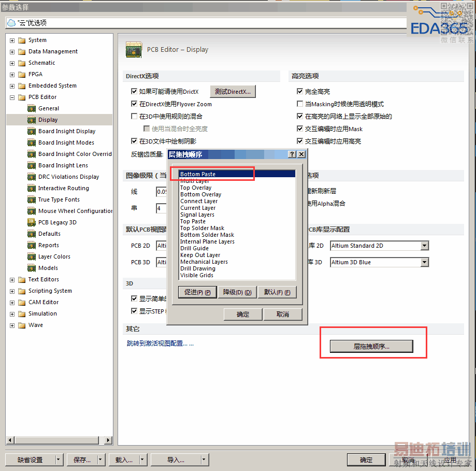Screen dimensions: 476x471
Task: Enable regular blending in 3D checkbox
Action: point(134,116)
